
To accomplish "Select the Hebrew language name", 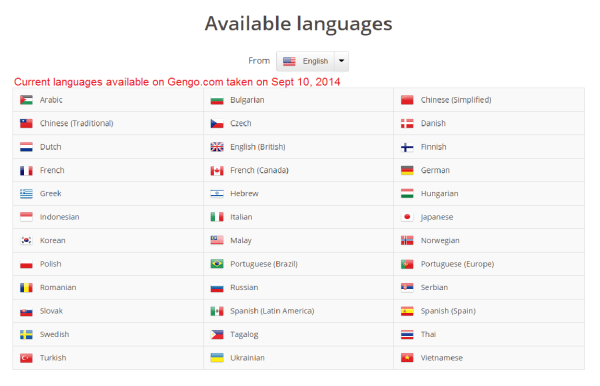I will 245,194.
